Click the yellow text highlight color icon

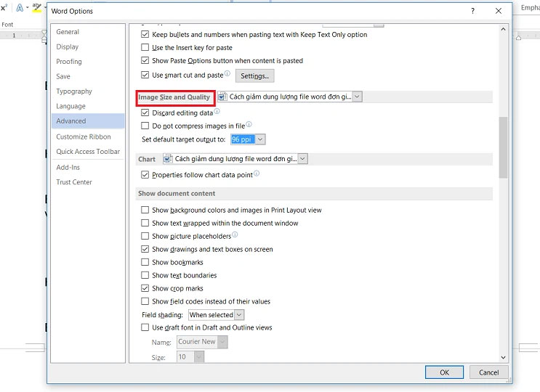tap(37, 8)
